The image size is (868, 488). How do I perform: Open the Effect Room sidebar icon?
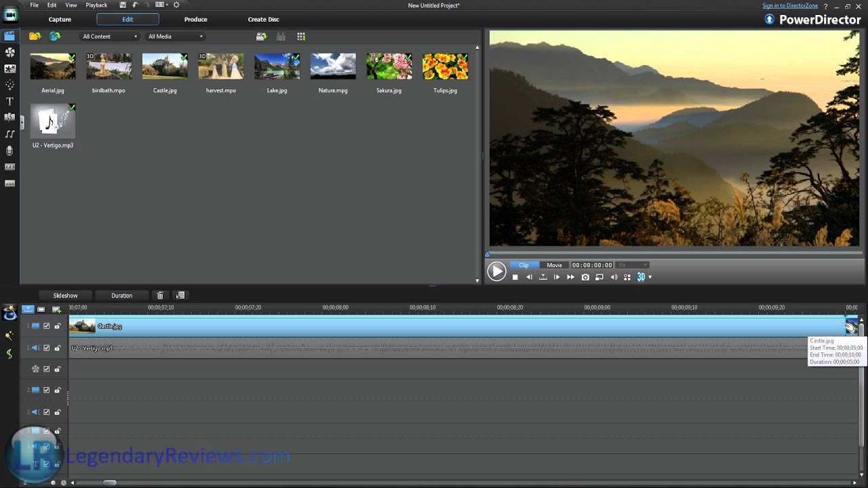coord(9,52)
